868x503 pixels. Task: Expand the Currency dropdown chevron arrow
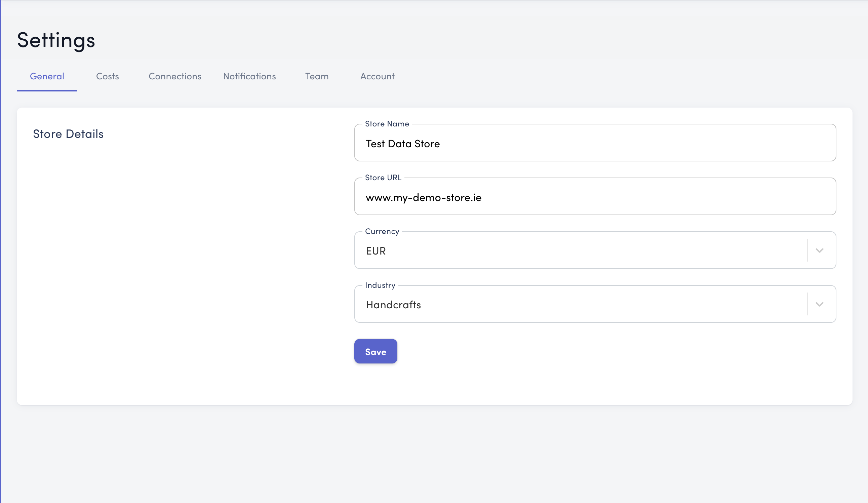(x=819, y=250)
